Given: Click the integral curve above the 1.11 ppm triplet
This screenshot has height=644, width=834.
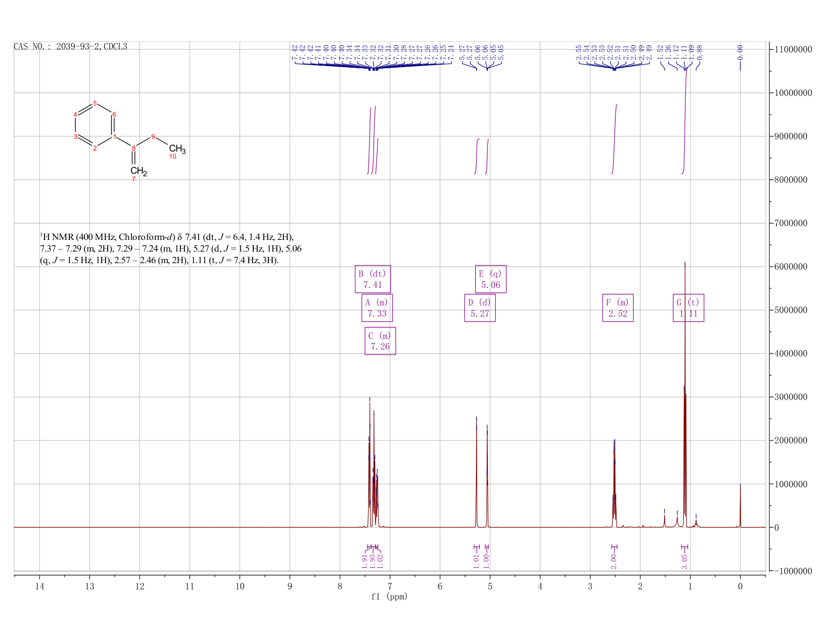Looking at the screenshot, I should tap(685, 121).
